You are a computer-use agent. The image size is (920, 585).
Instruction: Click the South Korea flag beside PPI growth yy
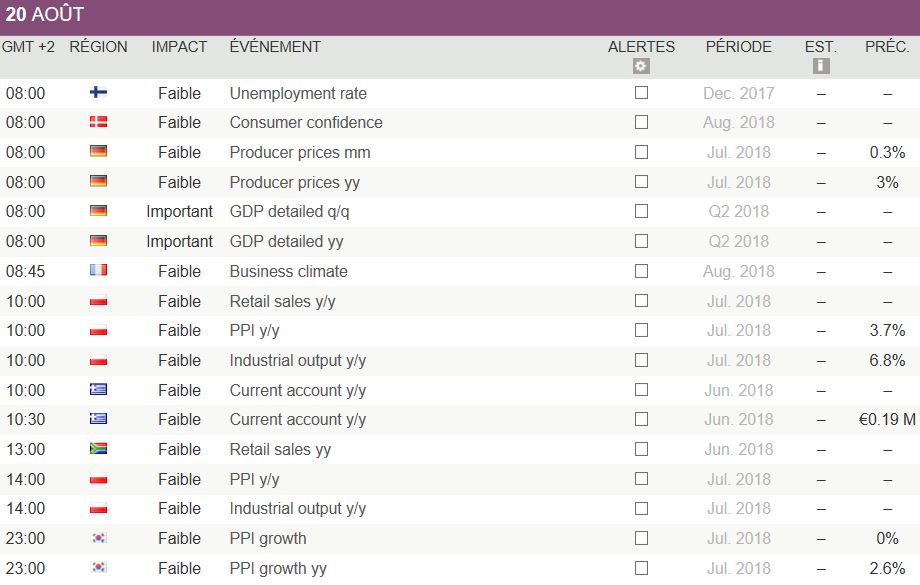[x=98, y=568]
